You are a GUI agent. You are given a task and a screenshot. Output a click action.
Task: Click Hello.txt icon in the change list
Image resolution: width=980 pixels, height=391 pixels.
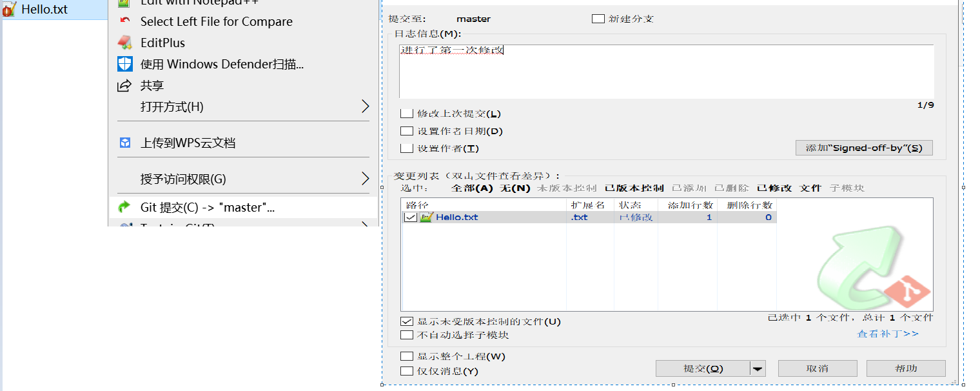pyautogui.click(x=426, y=217)
